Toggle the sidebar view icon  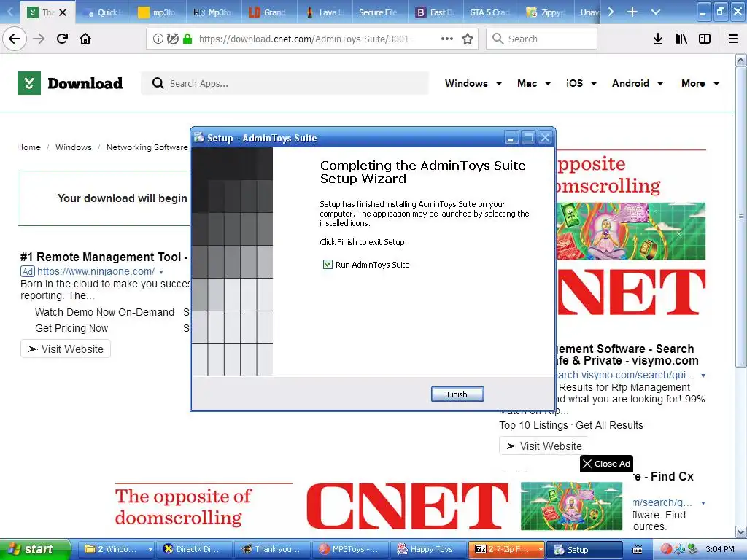[705, 39]
